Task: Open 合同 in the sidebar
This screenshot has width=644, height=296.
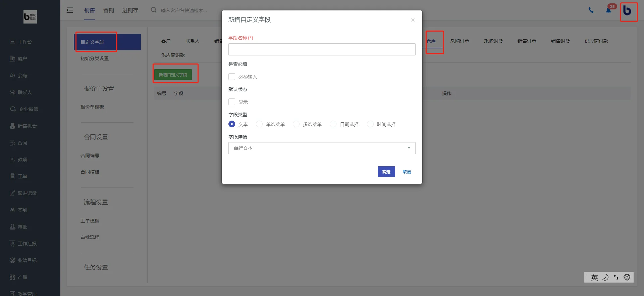Action: [x=18, y=143]
